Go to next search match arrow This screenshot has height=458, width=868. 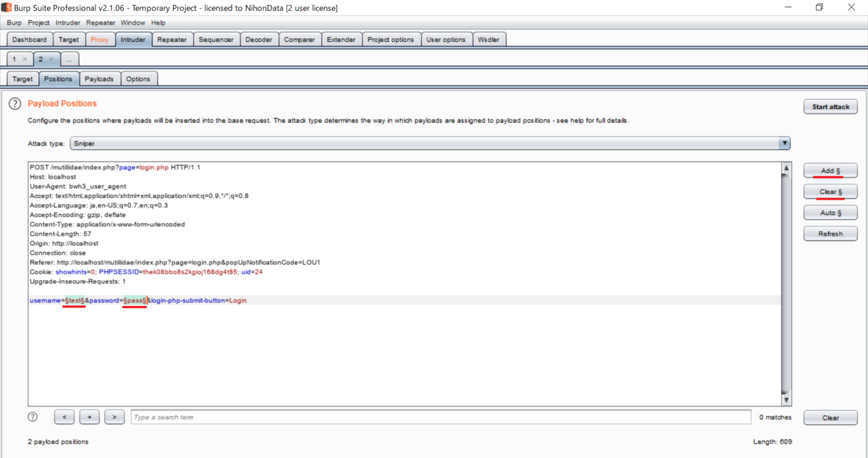pyautogui.click(x=114, y=417)
